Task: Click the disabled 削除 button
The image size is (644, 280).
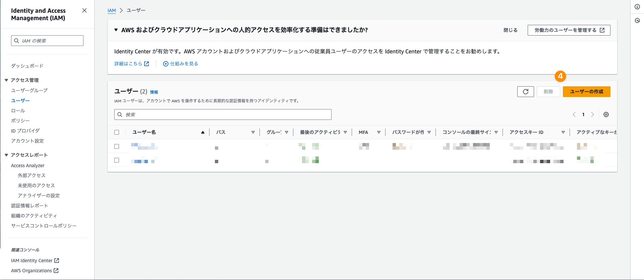Action: click(x=548, y=92)
